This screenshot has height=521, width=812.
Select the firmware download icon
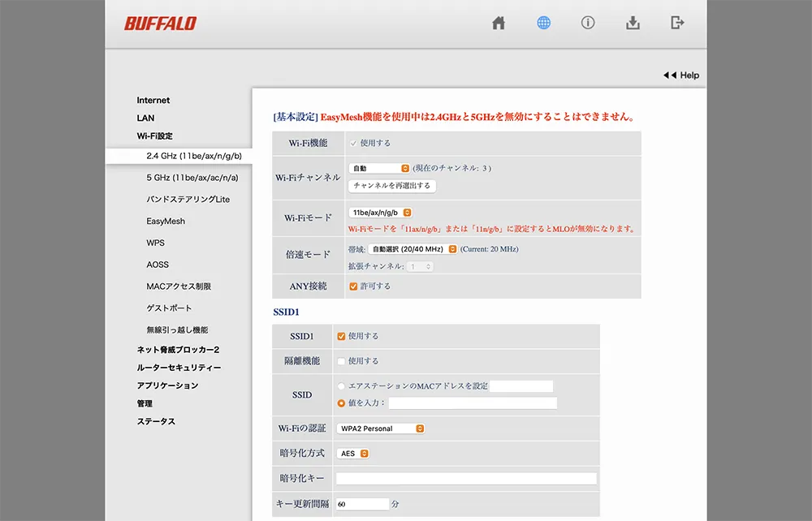(x=633, y=23)
